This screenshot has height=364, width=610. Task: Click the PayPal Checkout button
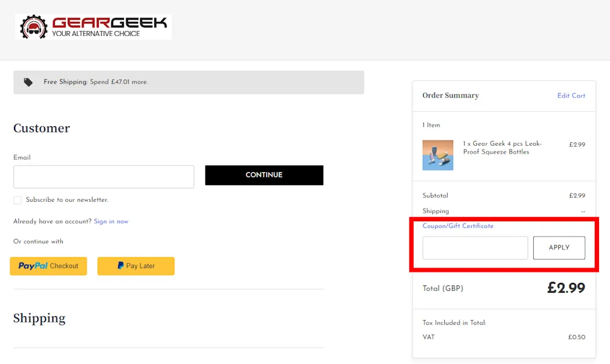[48, 266]
